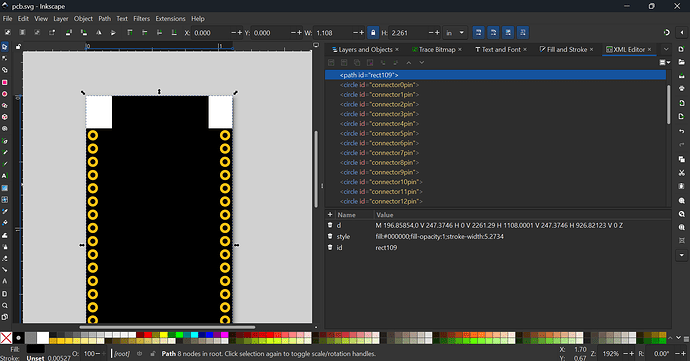Select the connector5pin circle node

pos(379,133)
